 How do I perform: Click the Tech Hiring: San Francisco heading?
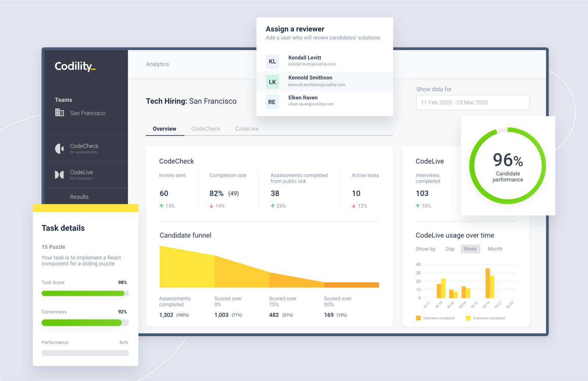(x=191, y=101)
